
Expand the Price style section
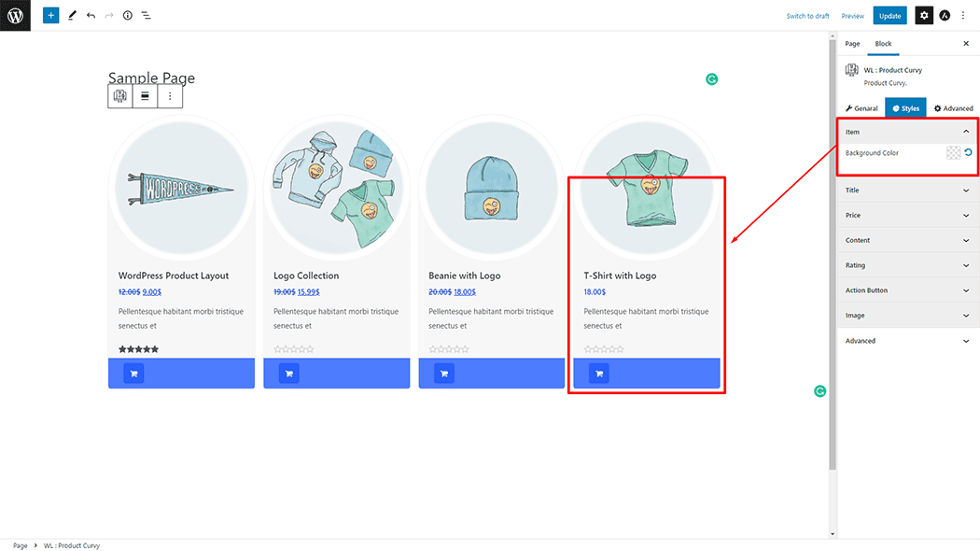click(x=906, y=216)
